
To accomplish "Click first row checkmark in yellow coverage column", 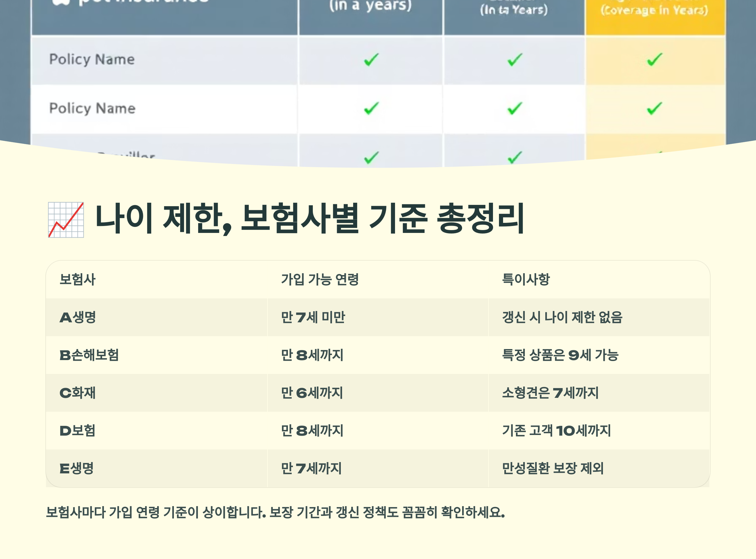I will 654,59.
